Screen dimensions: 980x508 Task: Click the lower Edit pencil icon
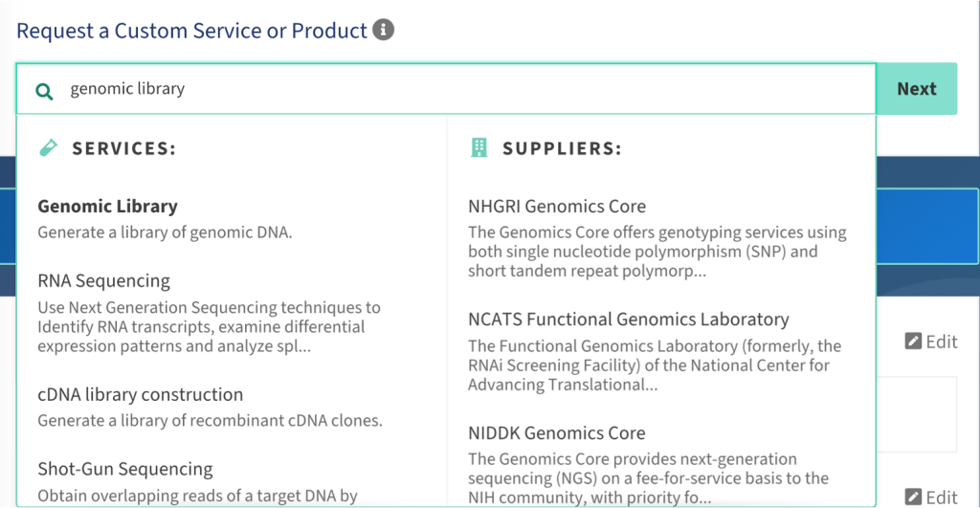[913, 497]
